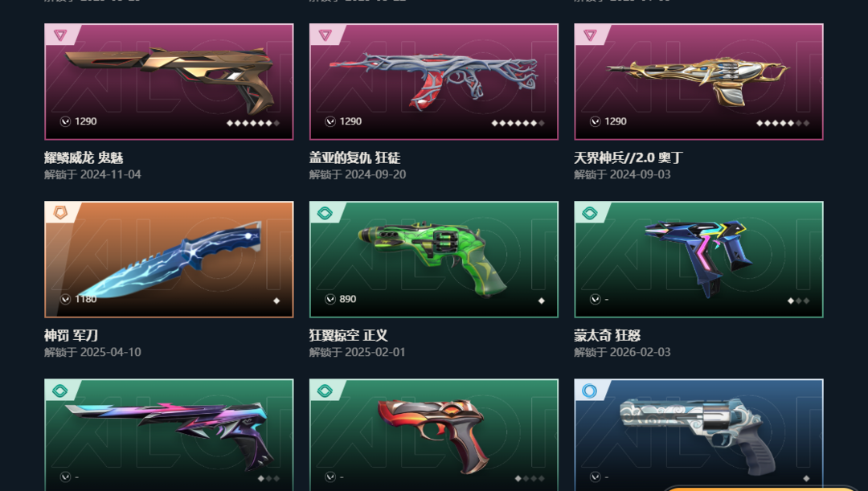Click pink tier icon on 耀鳞威龙 鬼魅 card
The height and width of the screenshot is (491, 868).
(59, 35)
